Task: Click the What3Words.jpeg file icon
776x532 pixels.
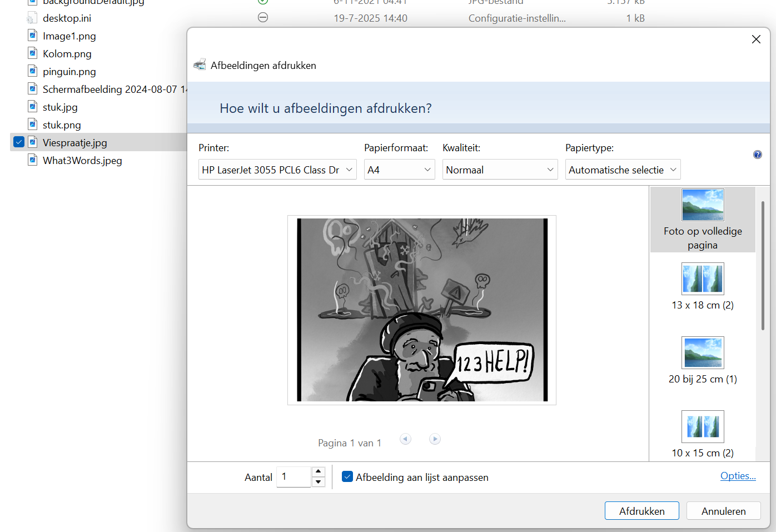Action: tap(32, 160)
